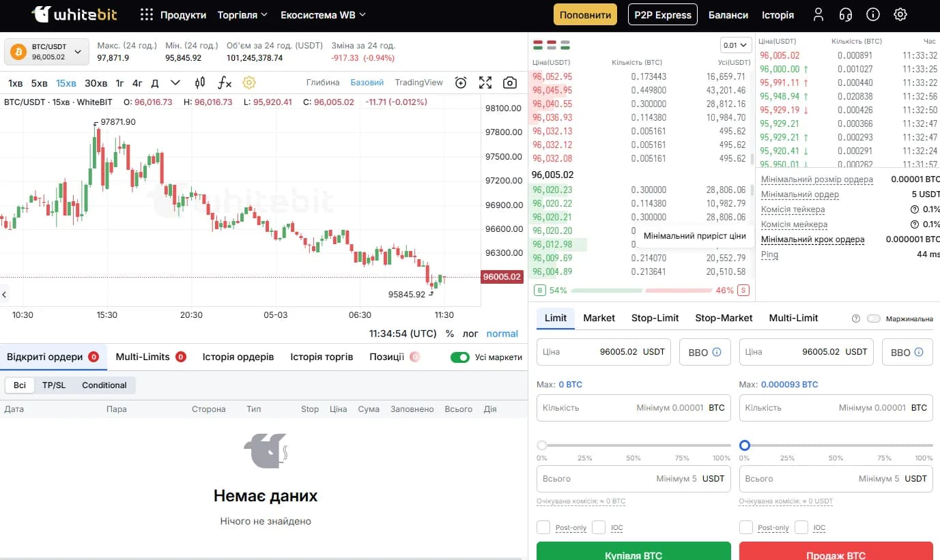Image resolution: width=940 pixels, height=560 pixels.
Task: Check the buy-side Post-only box
Action: point(543,527)
